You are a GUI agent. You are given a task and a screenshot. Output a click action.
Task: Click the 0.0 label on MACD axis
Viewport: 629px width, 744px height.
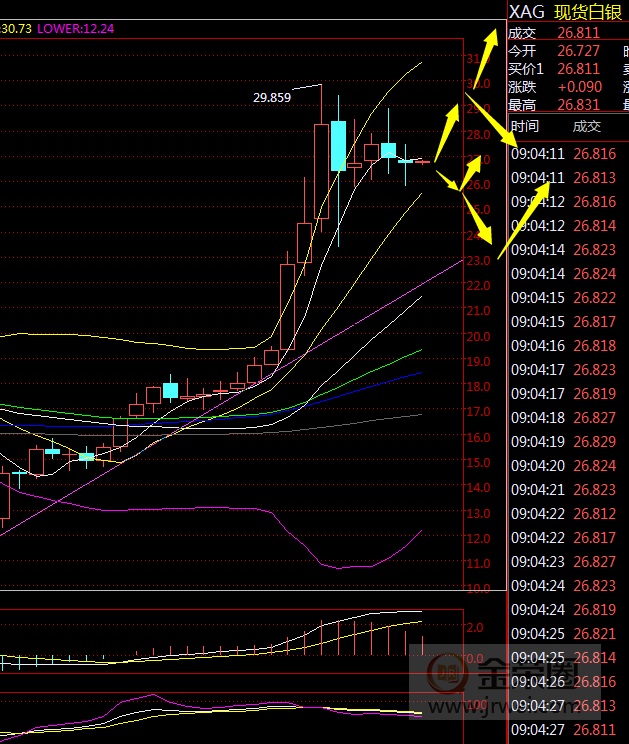[x=475, y=659]
